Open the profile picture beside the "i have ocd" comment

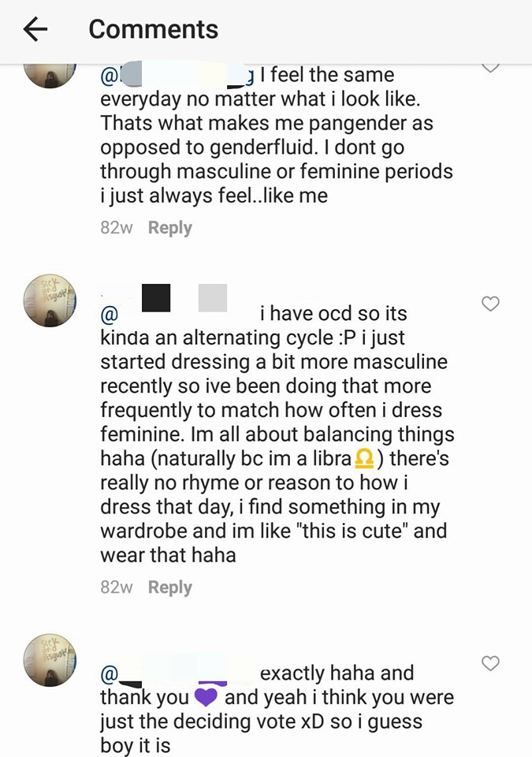coord(50,300)
